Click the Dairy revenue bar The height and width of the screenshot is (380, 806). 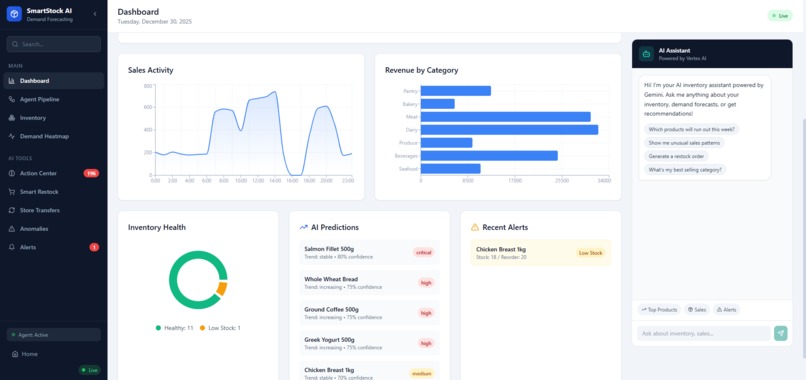[509, 130]
